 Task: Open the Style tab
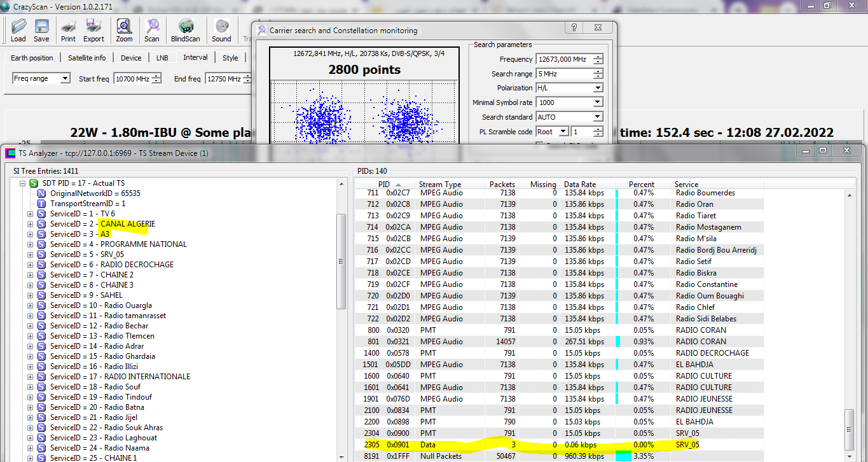coord(230,58)
